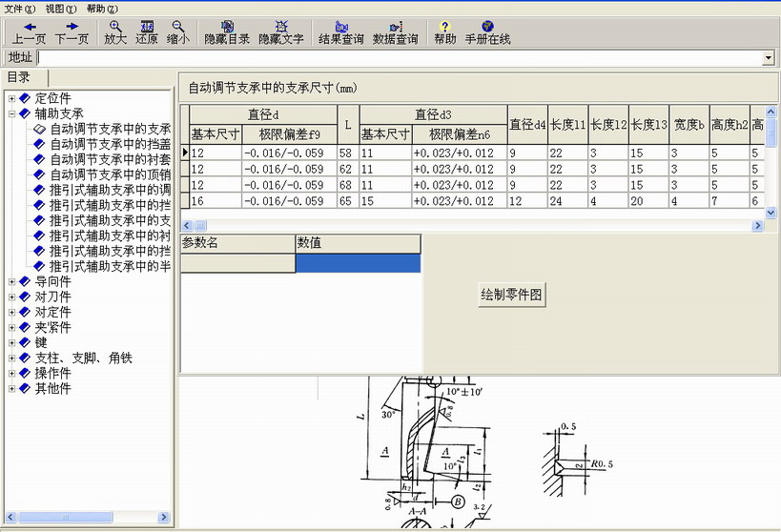Screen dimensions: 781x532
Task: Click the 键 book icon
Action: (x=25, y=342)
